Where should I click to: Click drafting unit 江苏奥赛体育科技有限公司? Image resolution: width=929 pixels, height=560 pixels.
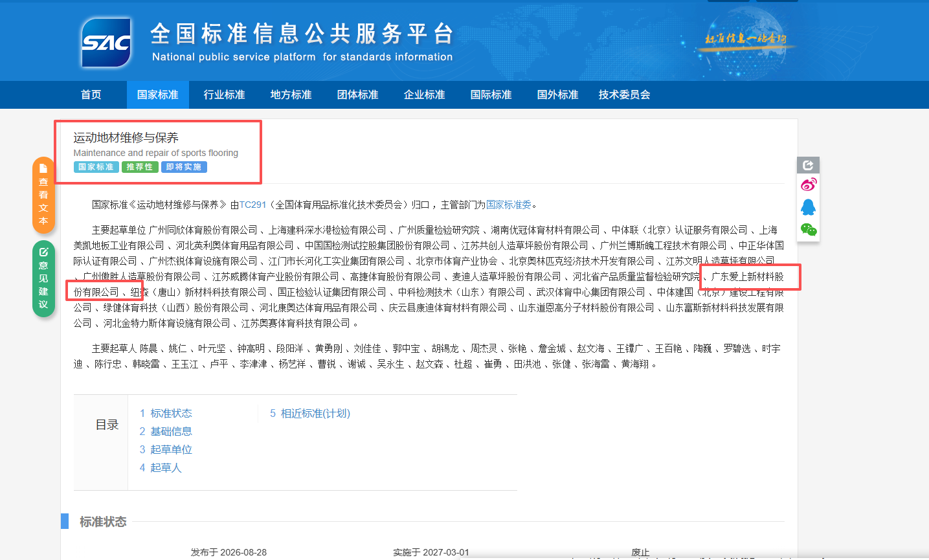296,323
